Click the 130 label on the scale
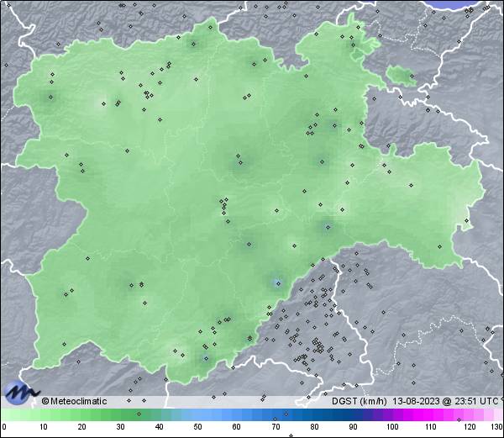Screen dimensions: 504x438 (x=497, y=427)
